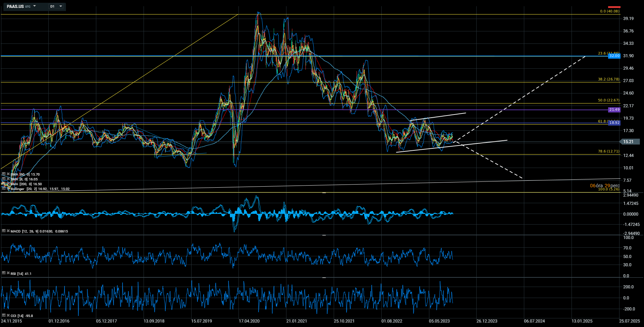
Task: Expand the D1 timeframe selector
Action: (x=61, y=6)
